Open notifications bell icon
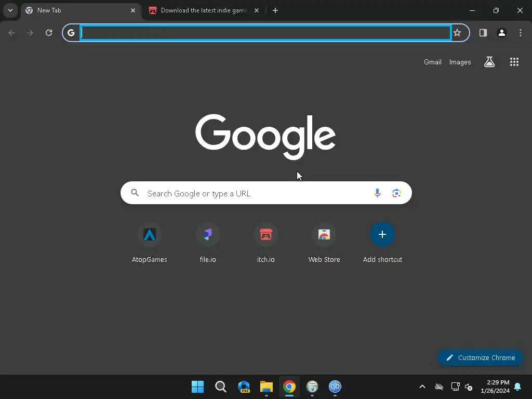532x399 pixels. (x=517, y=387)
